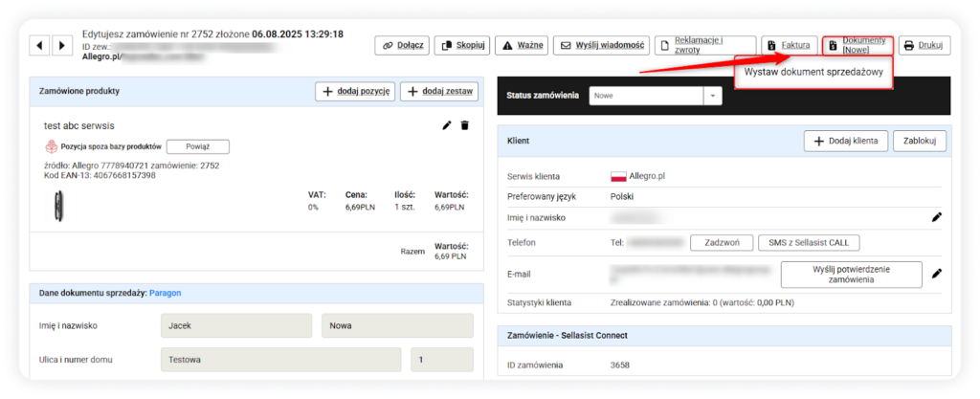Click the Paragon document type link

tap(164, 293)
